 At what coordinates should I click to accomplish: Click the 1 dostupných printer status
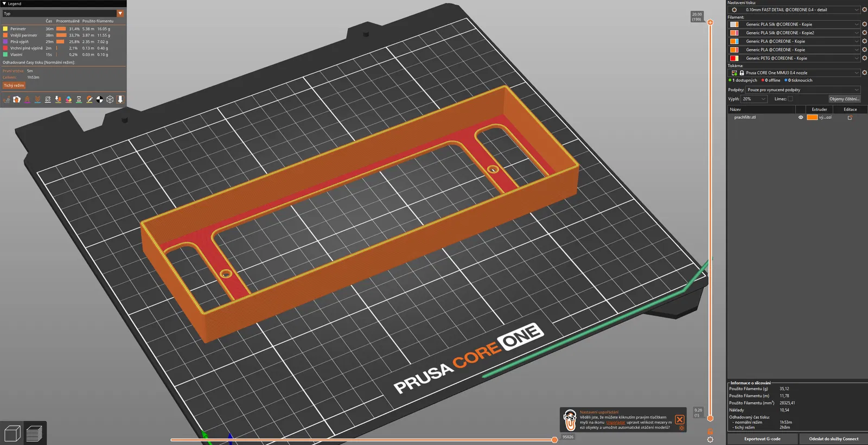point(743,80)
